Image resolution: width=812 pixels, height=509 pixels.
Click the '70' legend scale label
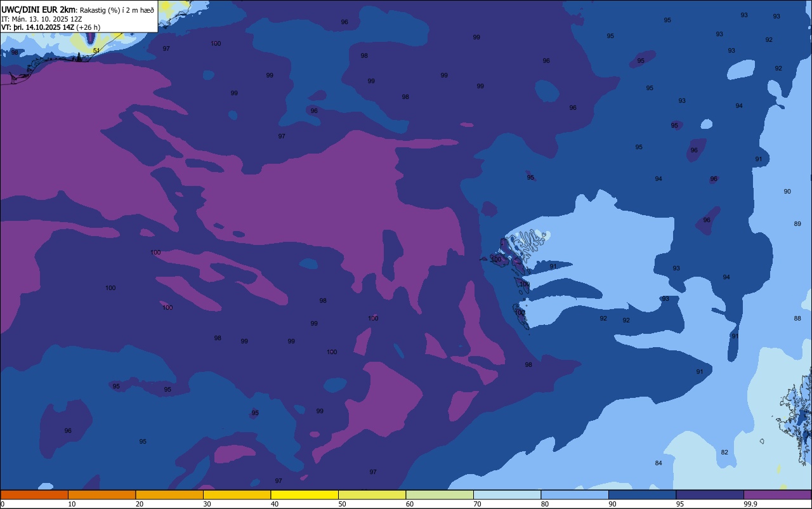click(x=477, y=504)
